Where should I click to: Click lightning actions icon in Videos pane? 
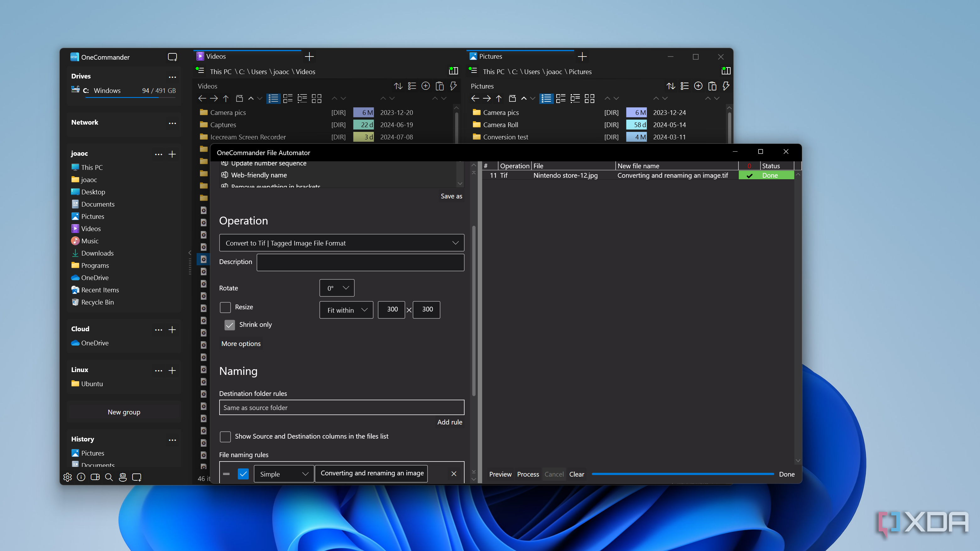[x=453, y=86]
